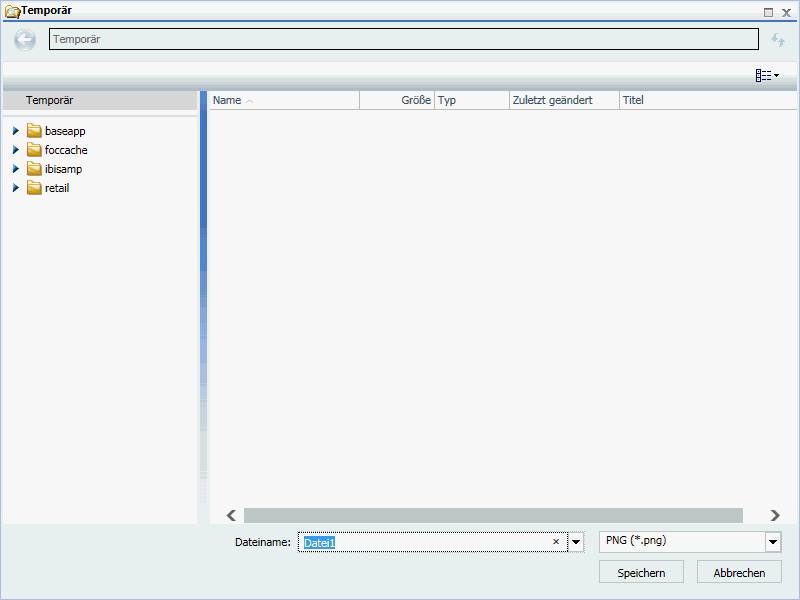
Task: Select the retail tree label
Action: pyautogui.click(x=57, y=188)
